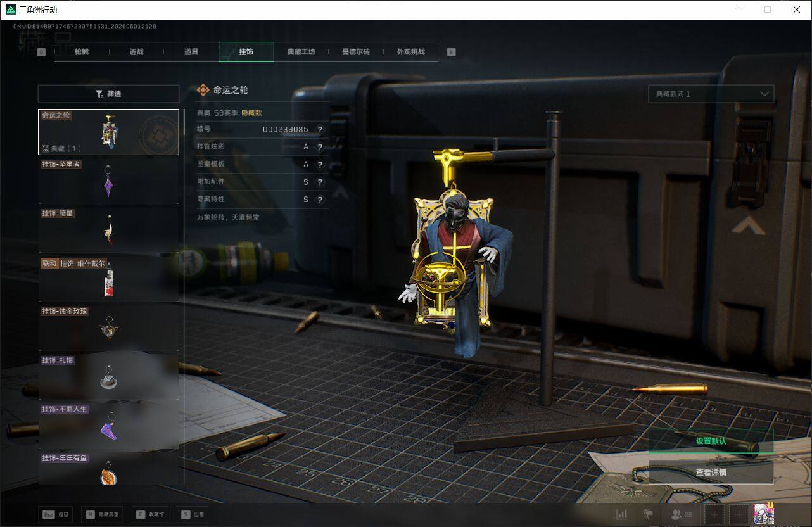The image size is (812, 527).
Task: Click the 设置默认 button
Action: pyautogui.click(x=711, y=441)
